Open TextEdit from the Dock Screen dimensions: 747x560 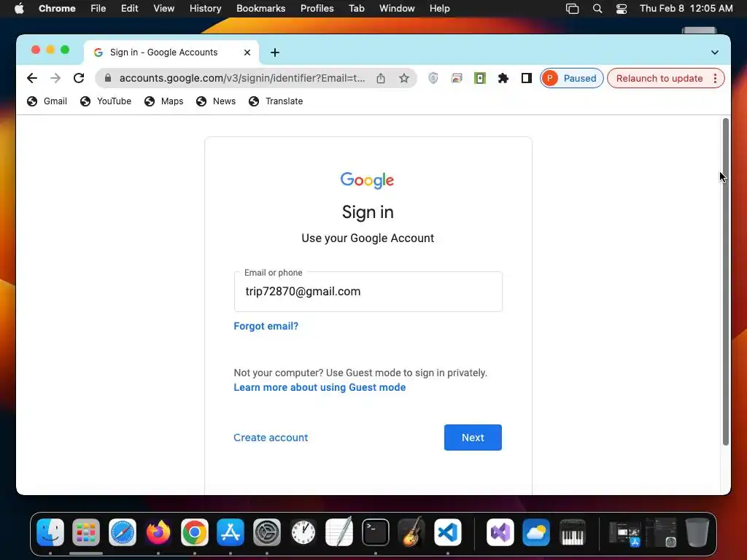(339, 532)
